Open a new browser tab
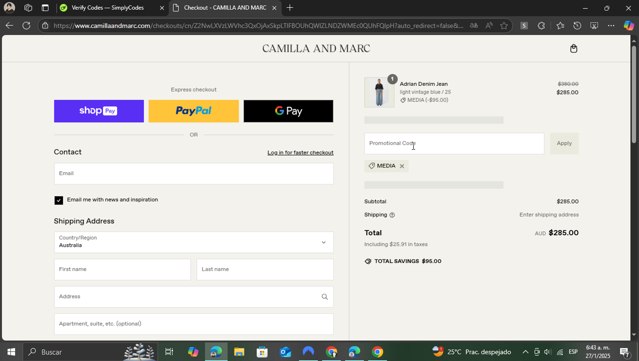This screenshot has height=361, width=639. coord(290,8)
